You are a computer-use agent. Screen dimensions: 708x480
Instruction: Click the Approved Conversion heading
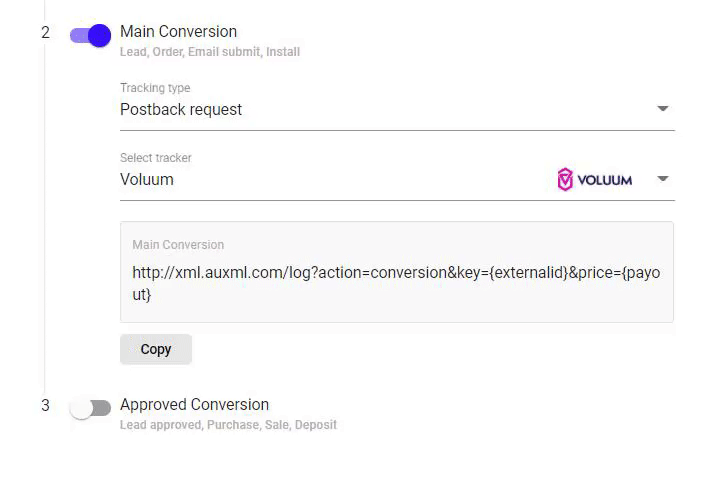(195, 405)
